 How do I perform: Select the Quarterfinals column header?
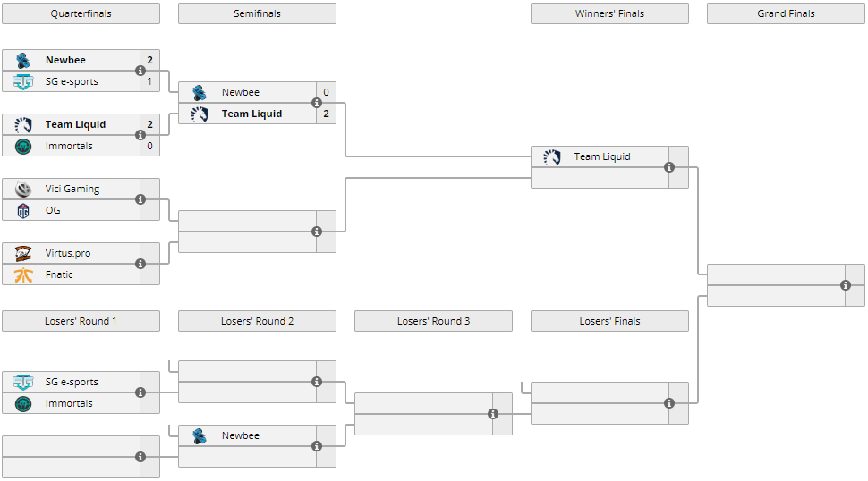[81, 13]
